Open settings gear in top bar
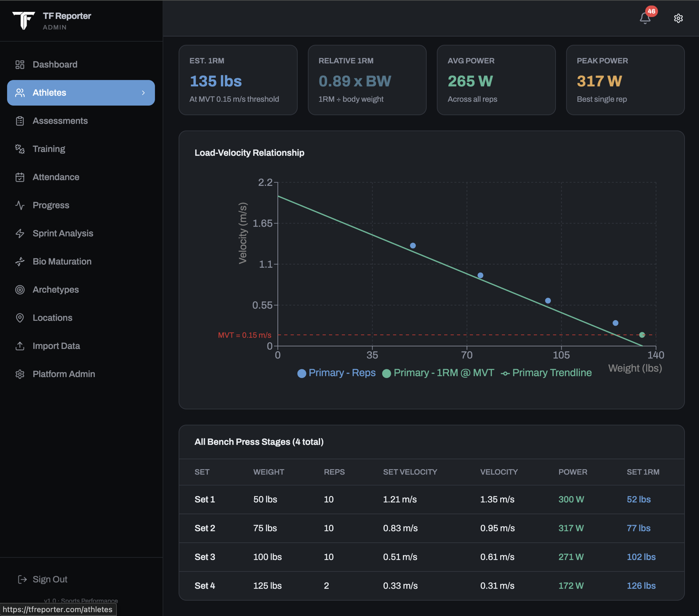 point(678,18)
